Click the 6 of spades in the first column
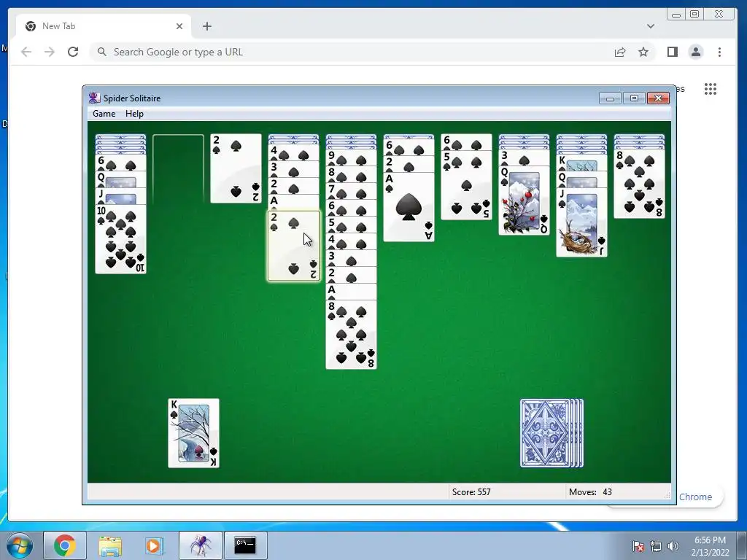This screenshot has height=560, width=747. 120,163
